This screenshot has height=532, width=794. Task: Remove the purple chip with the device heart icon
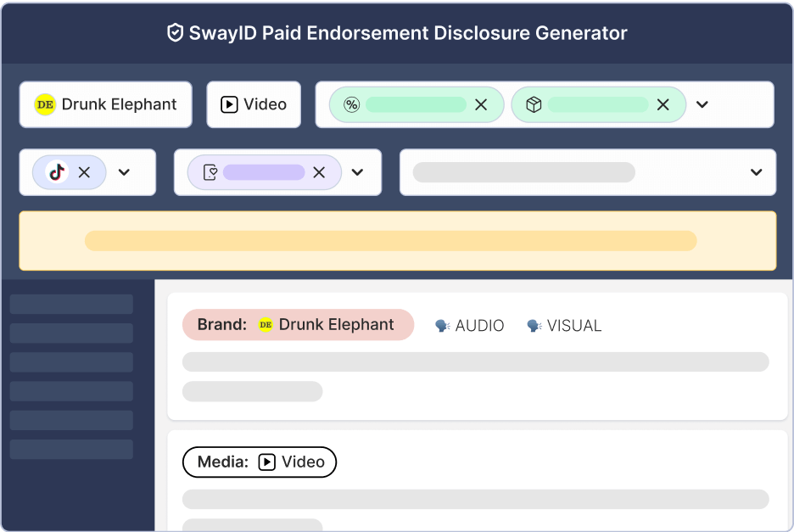tap(319, 172)
